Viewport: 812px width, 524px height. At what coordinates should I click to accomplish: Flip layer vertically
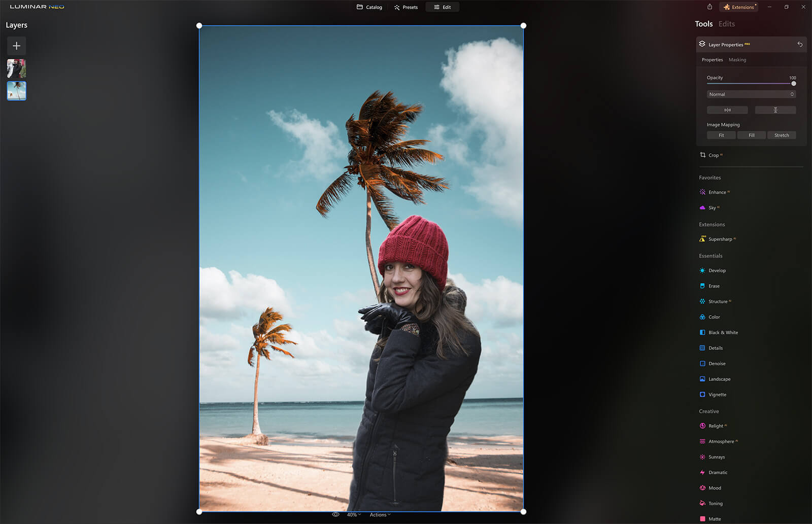click(x=775, y=110)
